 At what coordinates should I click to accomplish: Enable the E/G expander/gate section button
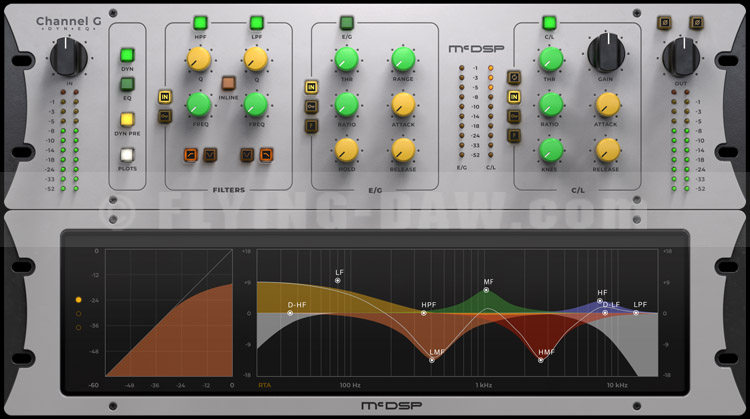coord(347,22)
